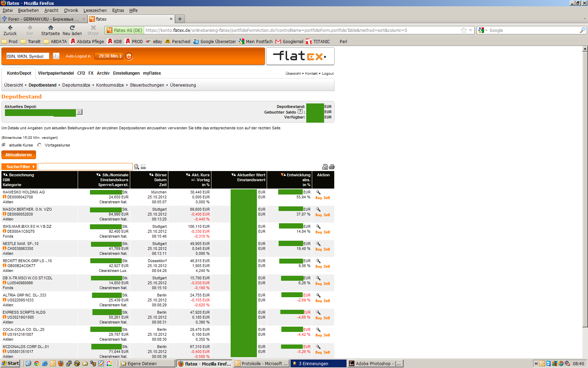Click the auto-logout timer reset icon

[x=129, y=56]
